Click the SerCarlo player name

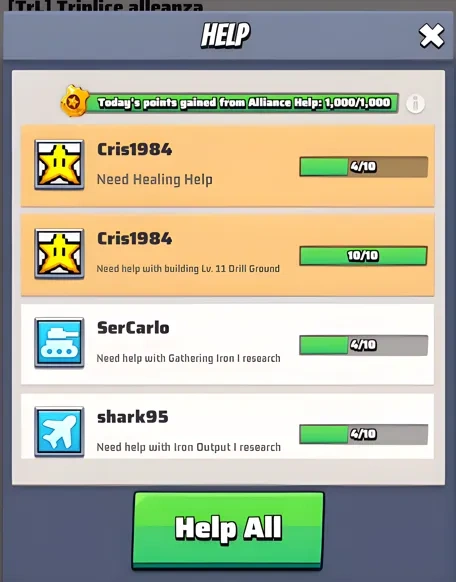click(133, 328)
